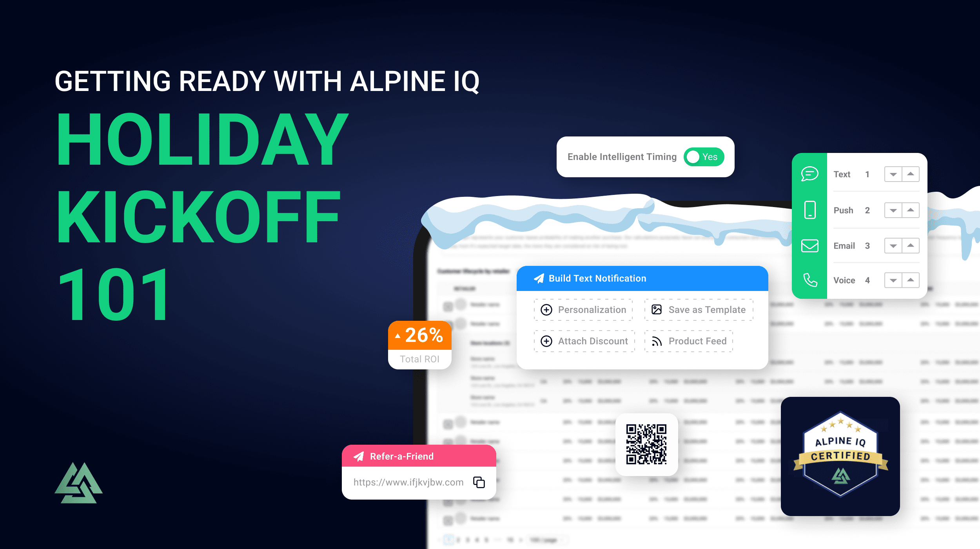Click the Personalization option in notification builder
Image resolution: width=980 pixels, height=549 pixels.
[x=584, y=309]
